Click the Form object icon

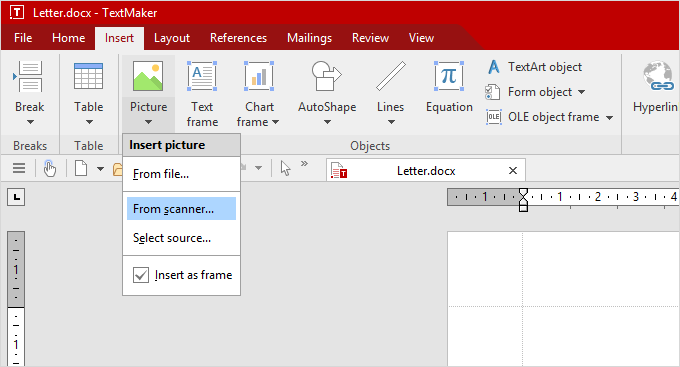click(x=493, y=92)
